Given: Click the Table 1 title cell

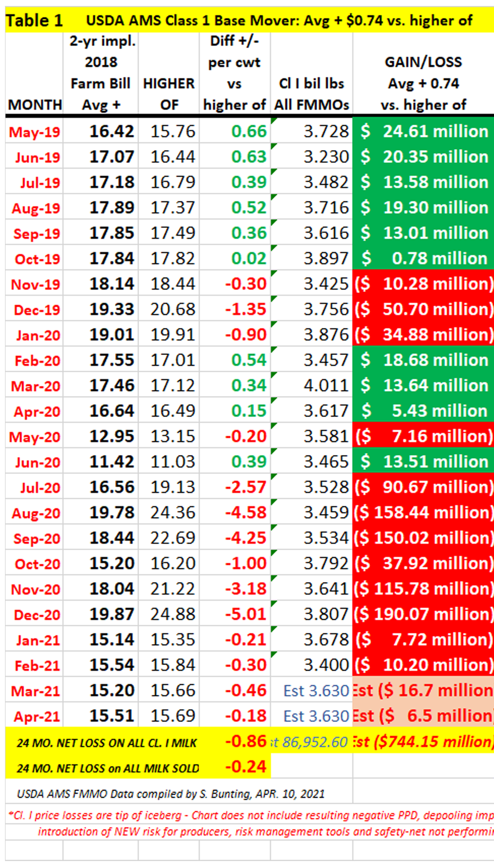Looking at the screenshot, I should (34, 20).
